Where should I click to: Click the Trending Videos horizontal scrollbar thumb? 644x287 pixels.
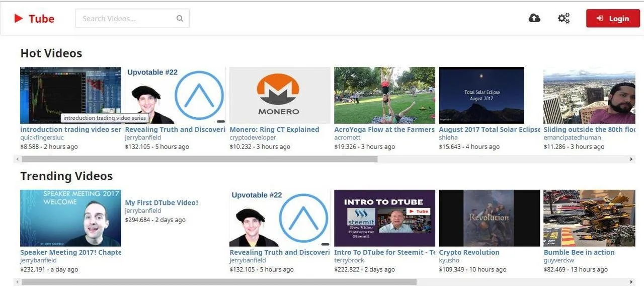pos(219,282)
